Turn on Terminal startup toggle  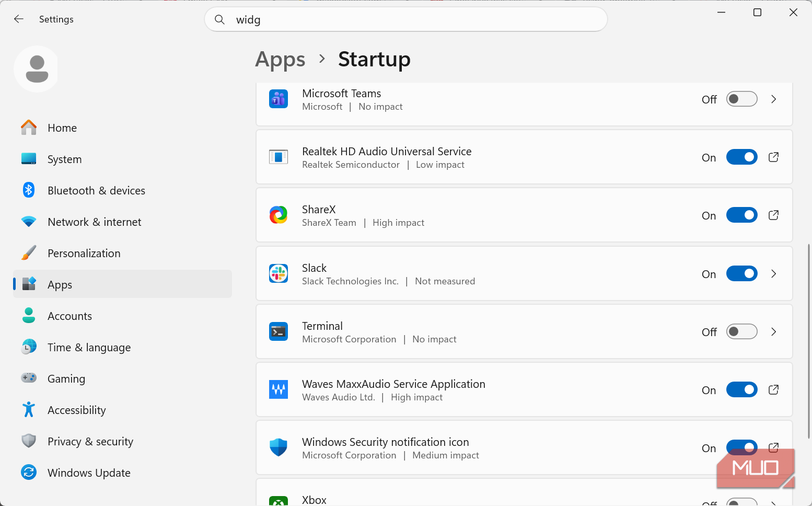pyautogui.click(x=742, y=331)
